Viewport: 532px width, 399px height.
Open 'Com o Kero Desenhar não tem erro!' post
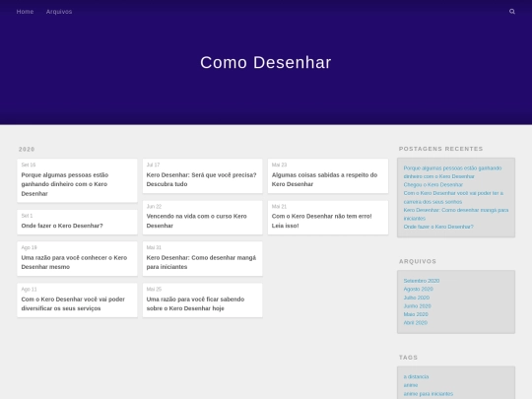tap(328, 218)
